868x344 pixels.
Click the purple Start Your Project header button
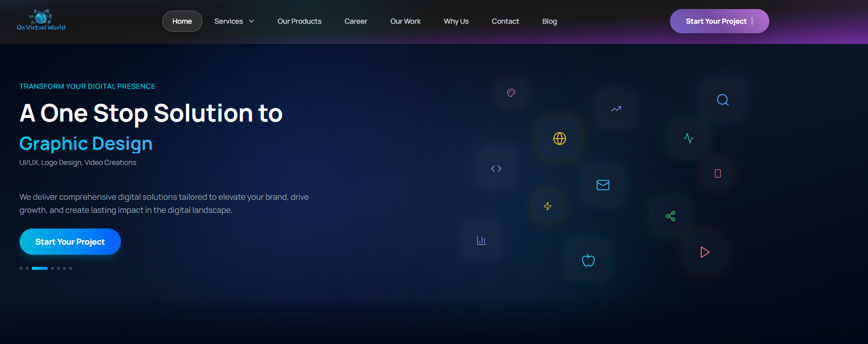tap(719, 21)
